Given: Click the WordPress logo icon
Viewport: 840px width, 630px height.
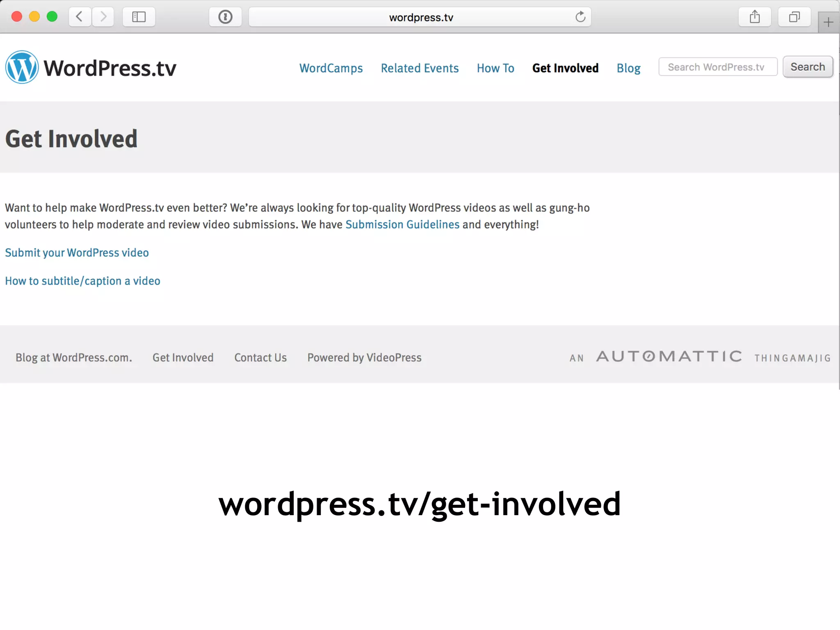Looking at the screenshot, I should click(x=22, y=67).
